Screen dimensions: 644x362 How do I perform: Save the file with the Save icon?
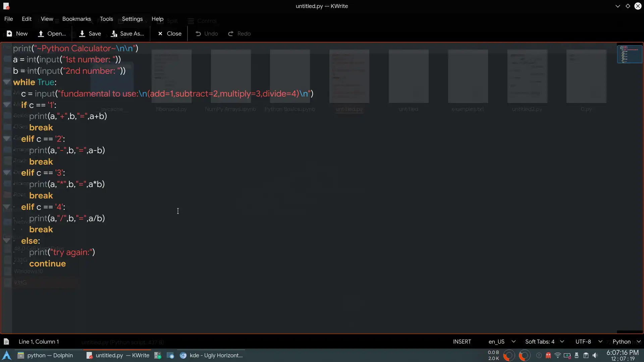tap(82, 34)
